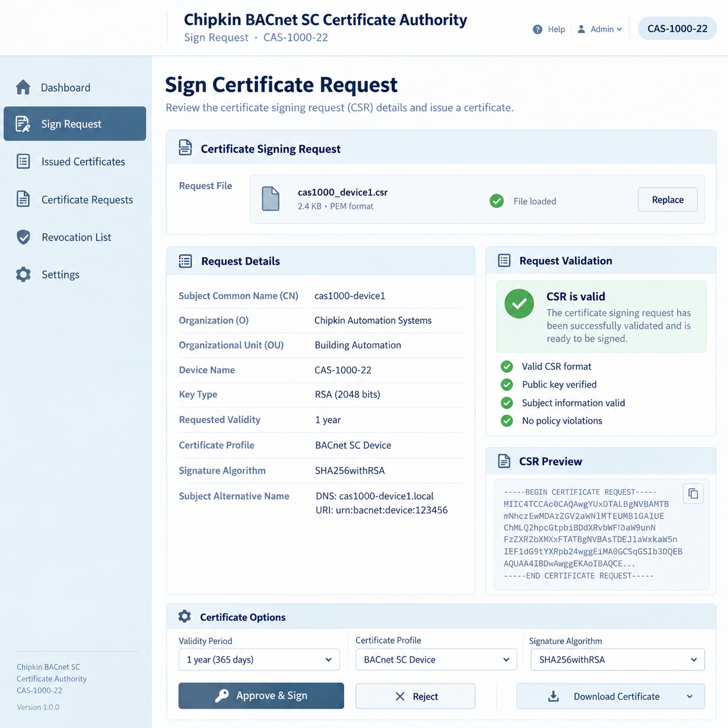
Task: Click the download arrow icon
Action: pyautogui.click(x=554, y=696)
